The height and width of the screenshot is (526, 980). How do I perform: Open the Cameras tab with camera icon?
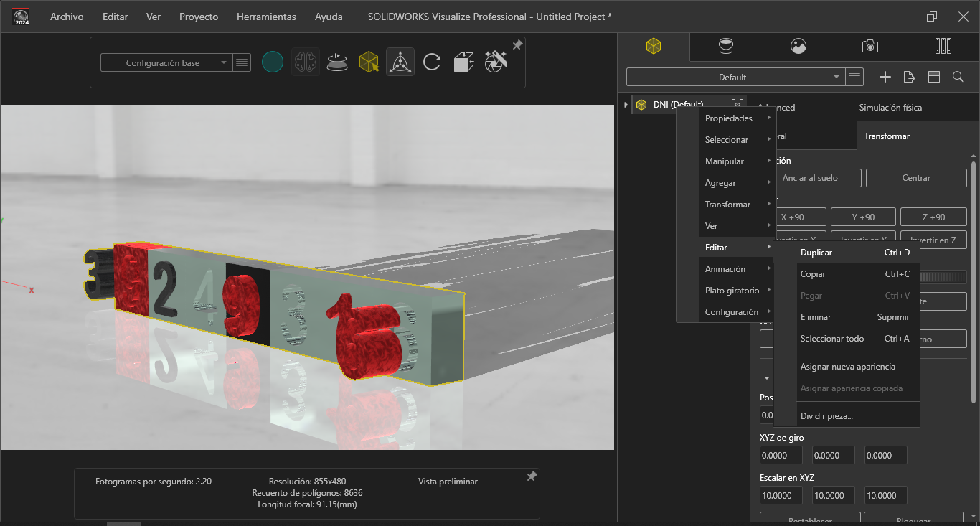[x=870, y=47]
